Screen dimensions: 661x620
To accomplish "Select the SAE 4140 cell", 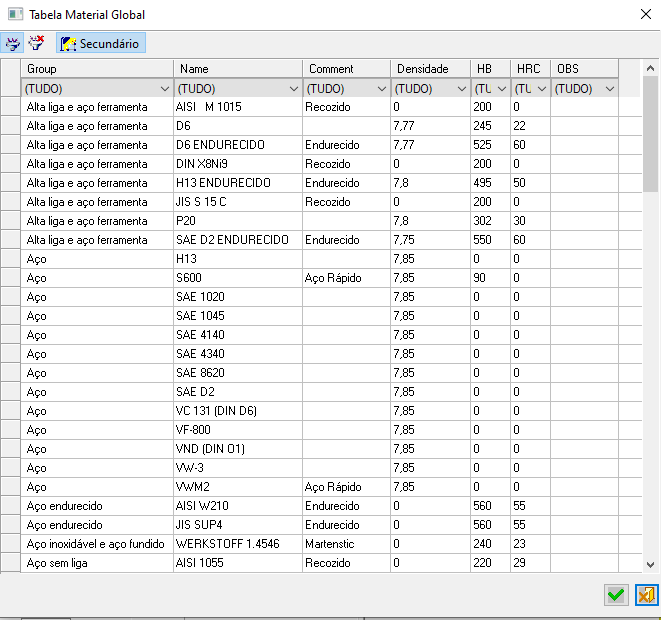I will [238, 335].
